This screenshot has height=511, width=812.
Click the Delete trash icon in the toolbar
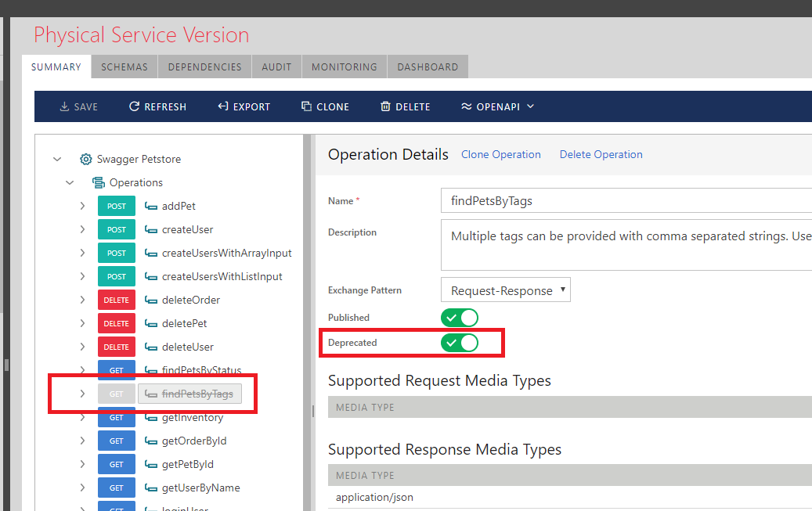[x=385, y=106]
